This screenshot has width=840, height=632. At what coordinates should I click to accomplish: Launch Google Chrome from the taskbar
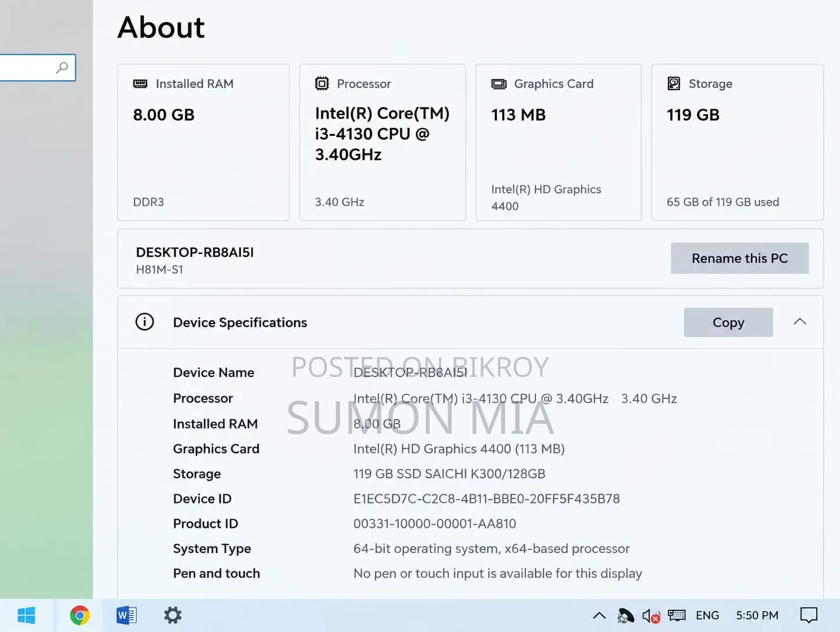(x=80, y=615)
